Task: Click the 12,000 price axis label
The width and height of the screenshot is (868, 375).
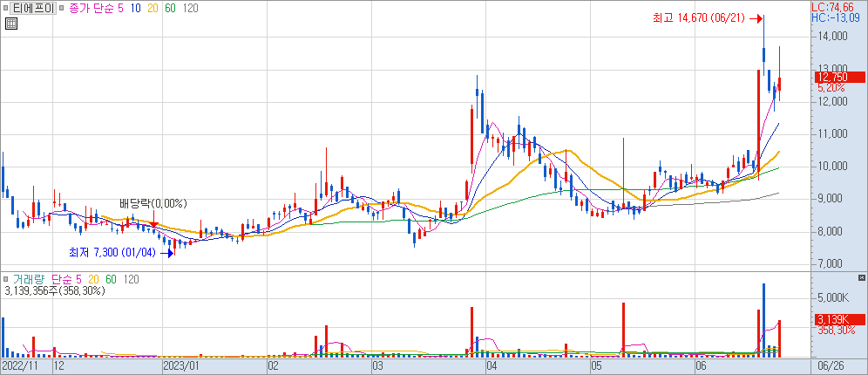Action: (x=831, y=102)
